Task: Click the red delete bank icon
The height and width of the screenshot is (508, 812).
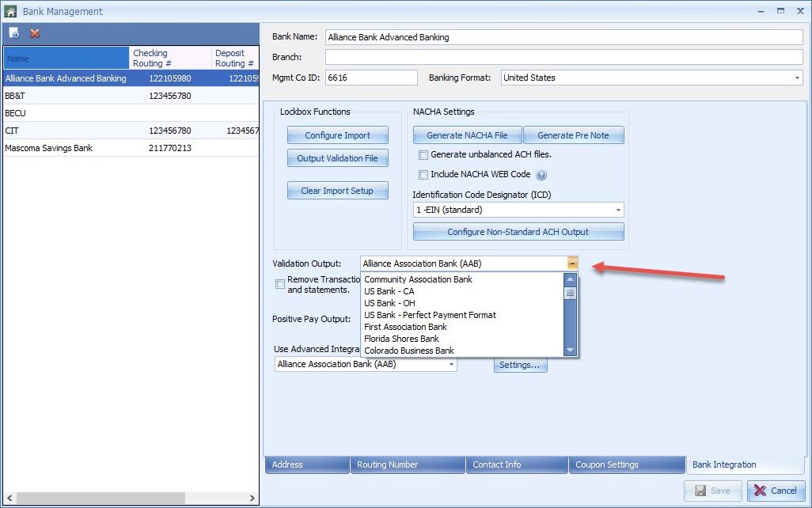Action: (35, 33)
